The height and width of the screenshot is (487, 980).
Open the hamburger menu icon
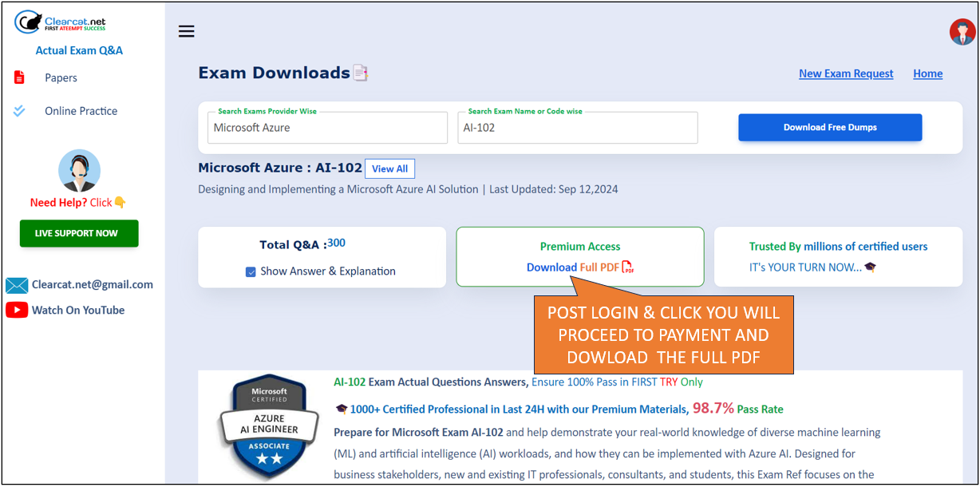point(187,32)
